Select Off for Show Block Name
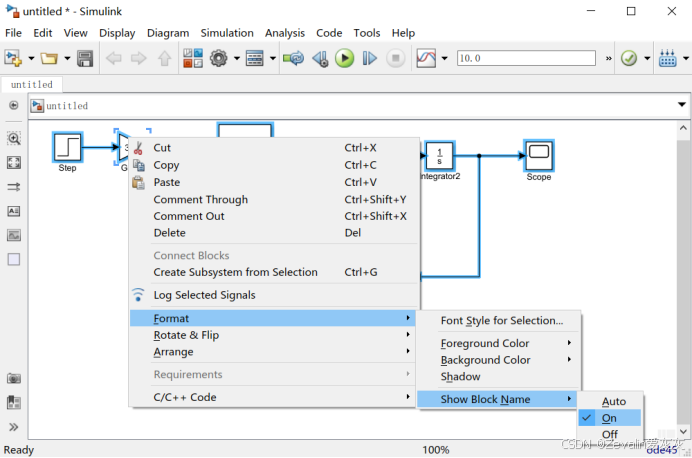The width and height of the screenshot is (692, 458). 611,434
